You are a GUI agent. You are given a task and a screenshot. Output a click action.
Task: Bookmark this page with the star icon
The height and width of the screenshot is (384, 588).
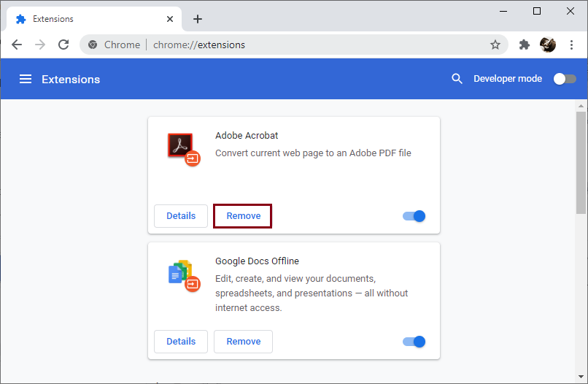pos(495,45)
